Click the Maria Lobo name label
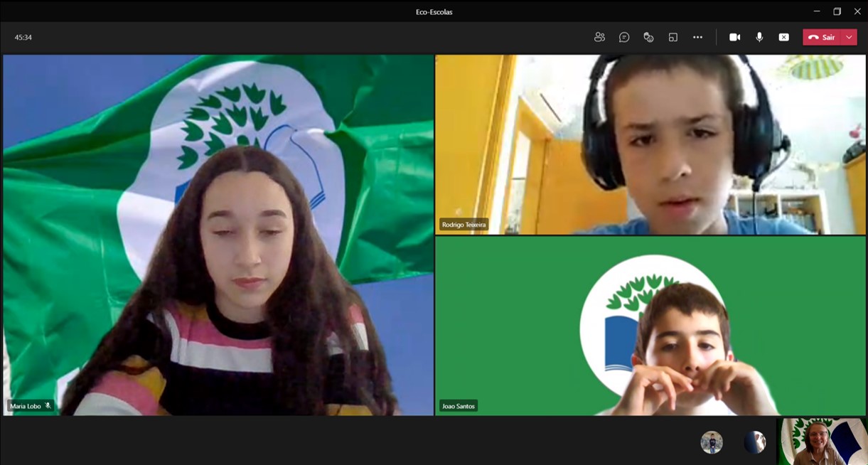The height and width of the screenshot is (465, 868). (26, 406)
